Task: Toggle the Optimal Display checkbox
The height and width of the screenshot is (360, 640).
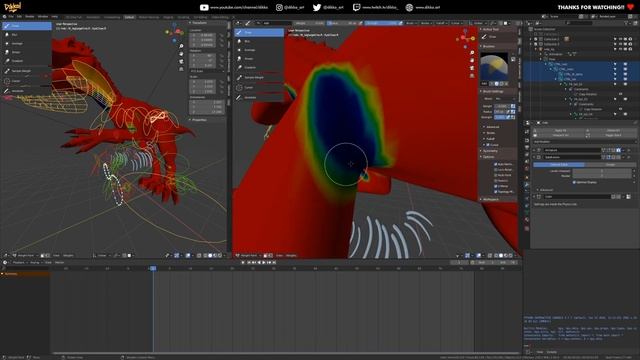Action: [x=574, y=182]
